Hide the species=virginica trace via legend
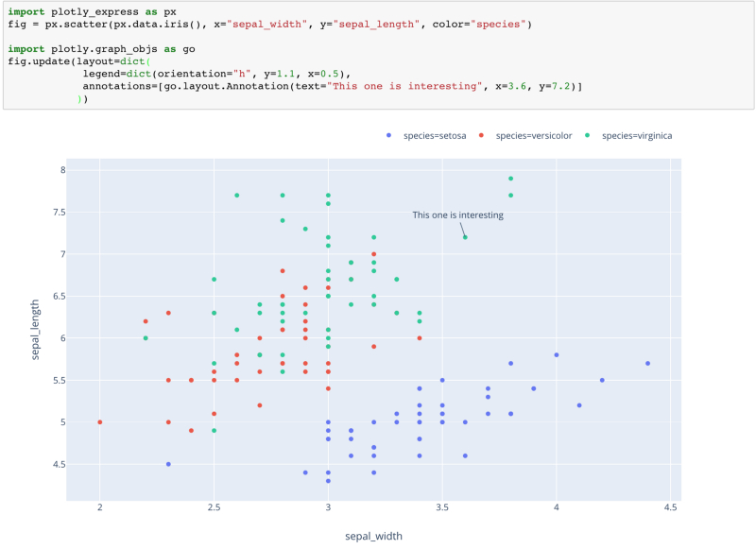The height and width of the screenshot is (549, 756). coord(628,136)
